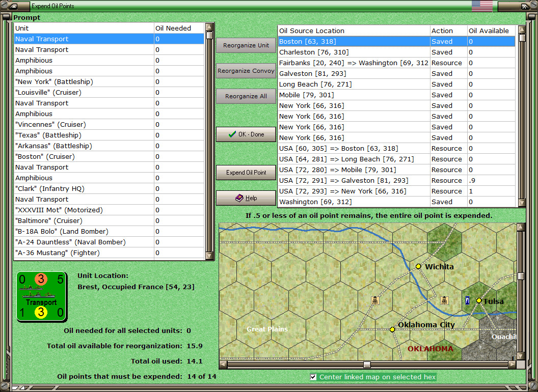Image resolution: width=538 pixels, height=392 pixels.
Task: Open Help with the book button
Action: tap(246, 198)
